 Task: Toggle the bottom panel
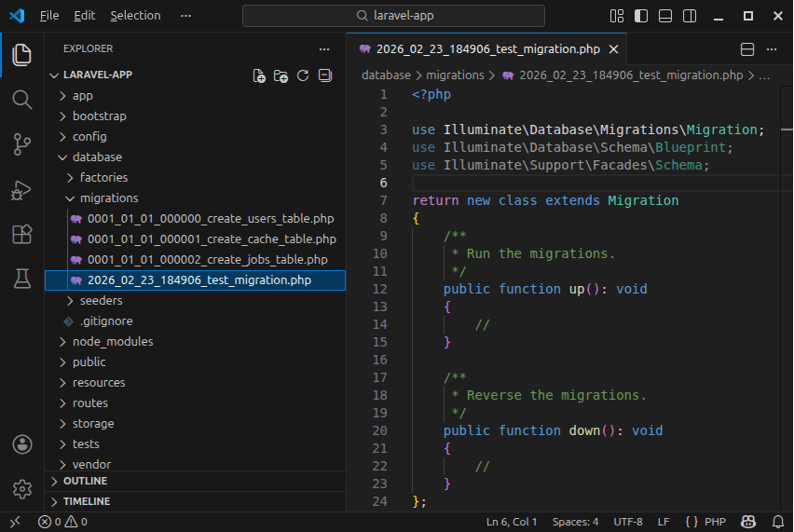coord(665,16)
